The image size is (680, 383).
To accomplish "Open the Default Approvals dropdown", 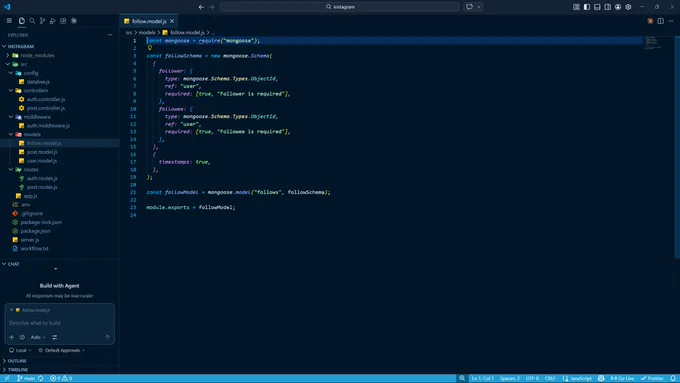I will (x=62, y=350).
